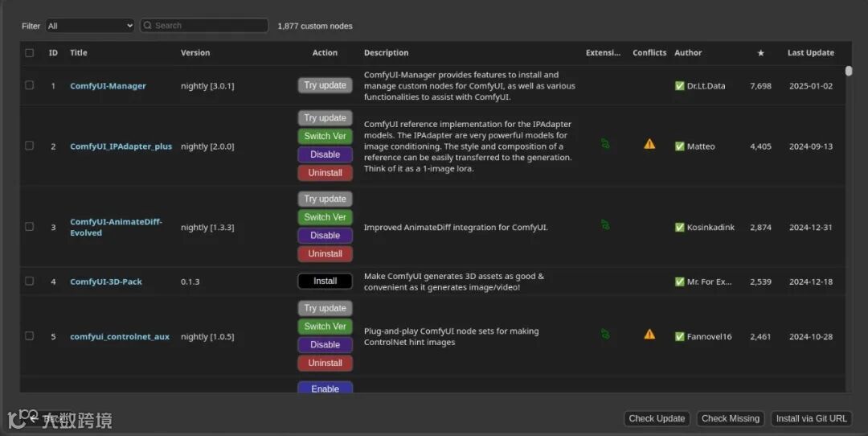This screenshot has width=868, height=436.
Task: Open the Filter dropdown set to All
Action: click(90, 26)
